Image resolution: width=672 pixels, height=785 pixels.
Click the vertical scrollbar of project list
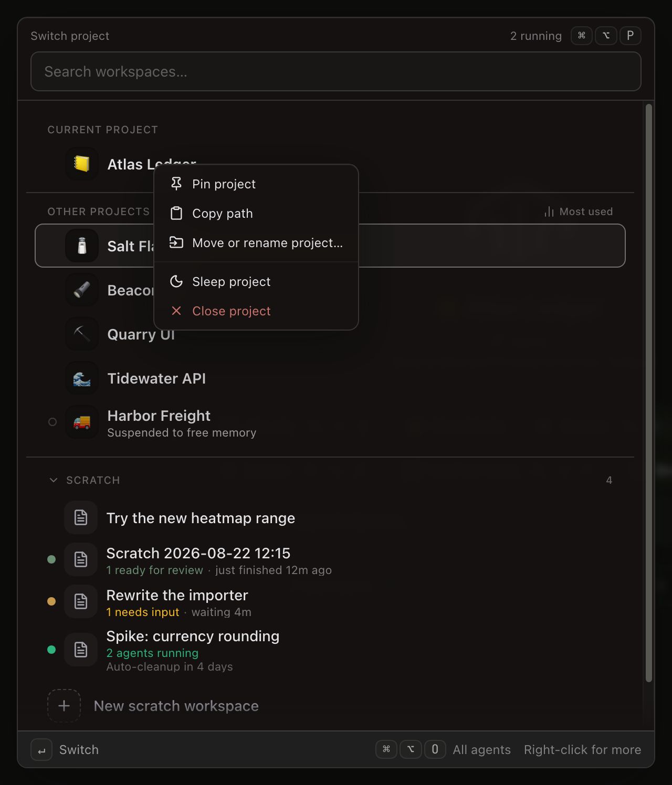click(x=649, y=393)
